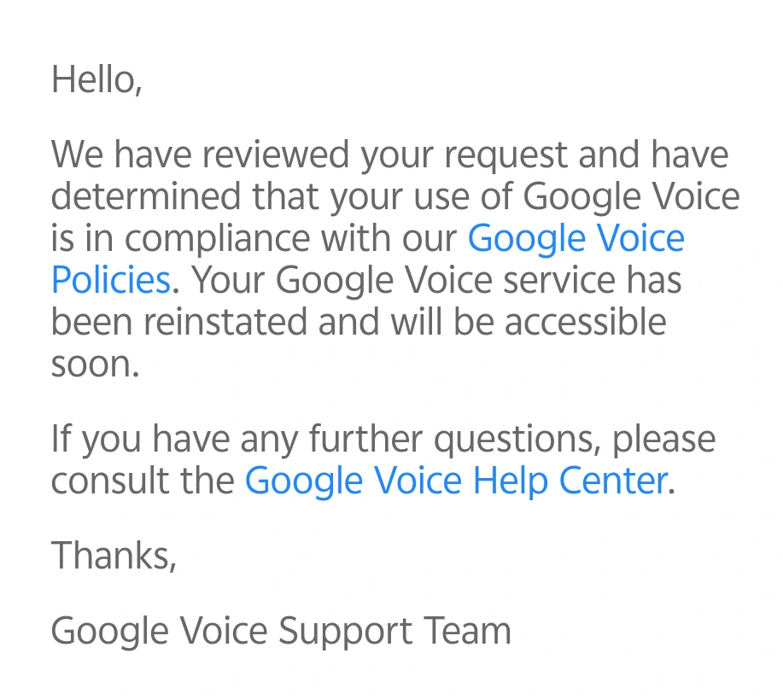783x700 pixels.
Task: Click the word "reviewed" in the opening sentence
Action: (276, 156)
